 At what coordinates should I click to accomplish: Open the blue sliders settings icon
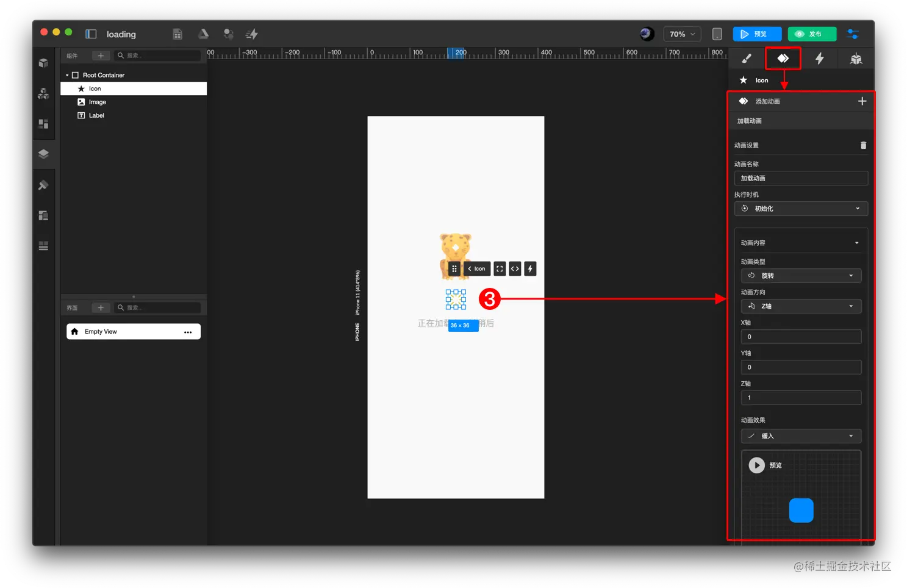click(x=853, y=34)
